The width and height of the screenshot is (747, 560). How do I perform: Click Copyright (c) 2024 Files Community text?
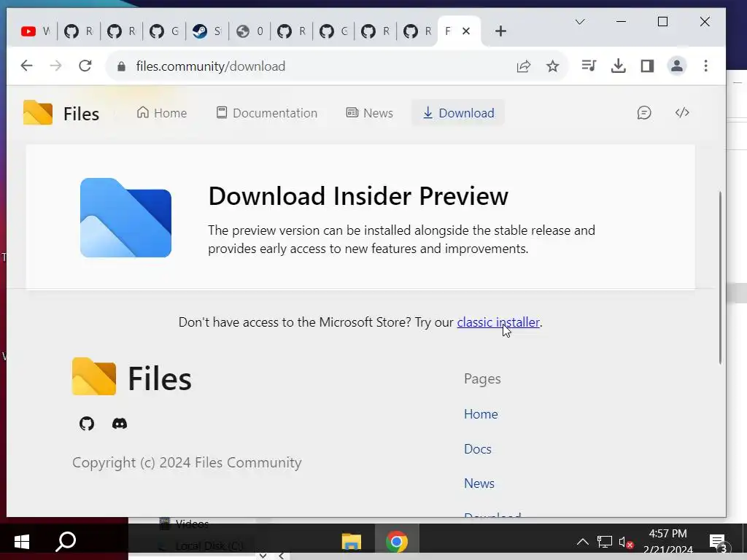187,462
